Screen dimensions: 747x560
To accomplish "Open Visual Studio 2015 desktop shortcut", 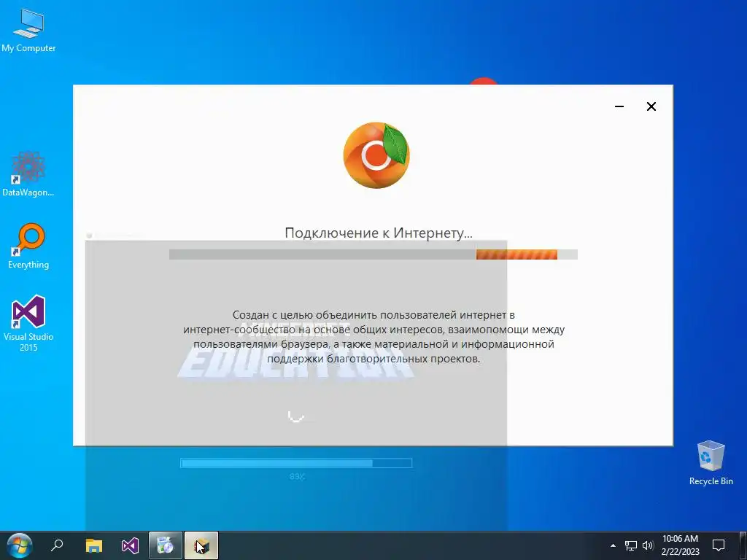I will [x=28, y=323].
